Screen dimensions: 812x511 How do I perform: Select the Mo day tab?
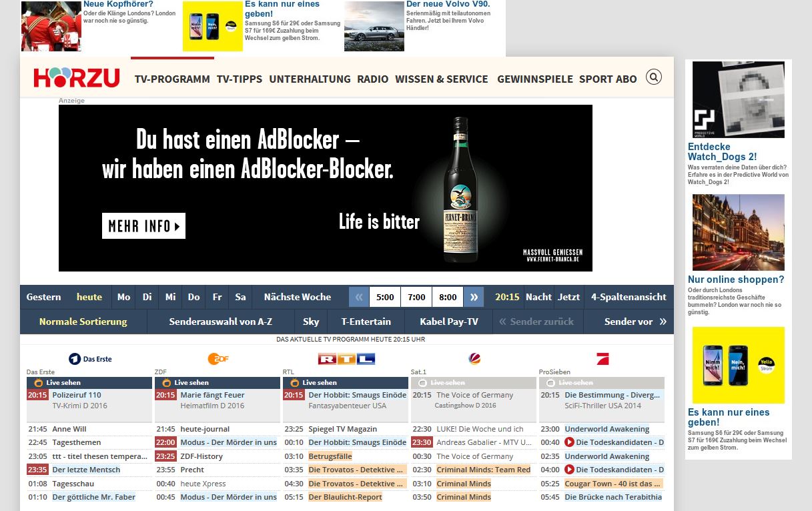pyautogui.click(x=124, y=297)
